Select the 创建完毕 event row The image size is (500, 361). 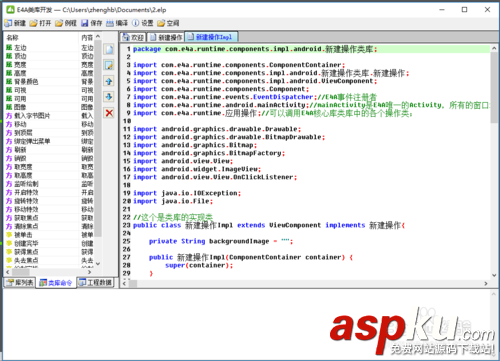(49, 243)
